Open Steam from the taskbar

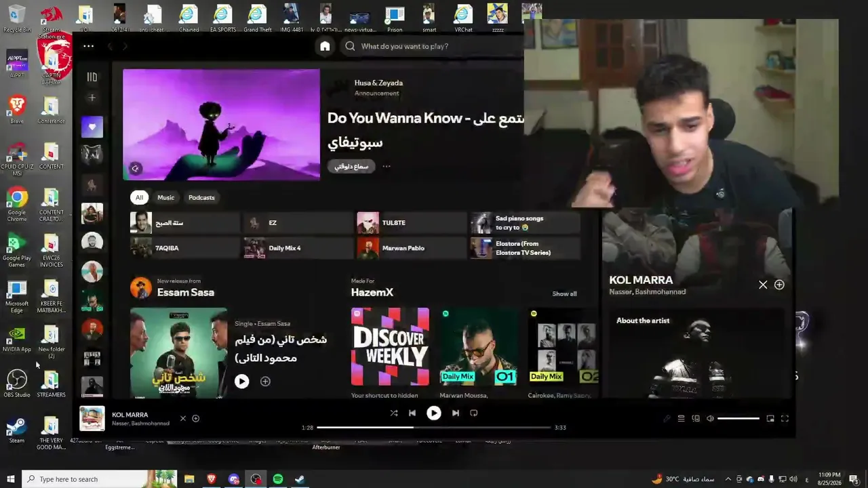(x=299, y=479)
